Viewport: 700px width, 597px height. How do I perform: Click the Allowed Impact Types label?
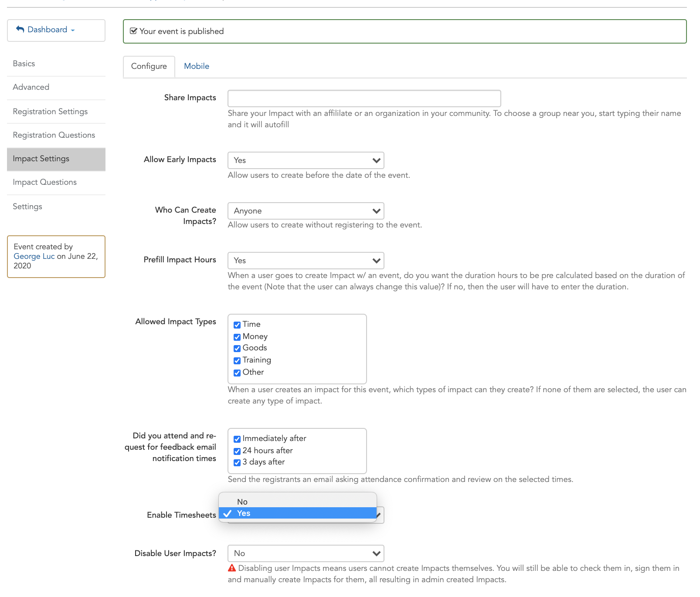click(x=176, y=322)
